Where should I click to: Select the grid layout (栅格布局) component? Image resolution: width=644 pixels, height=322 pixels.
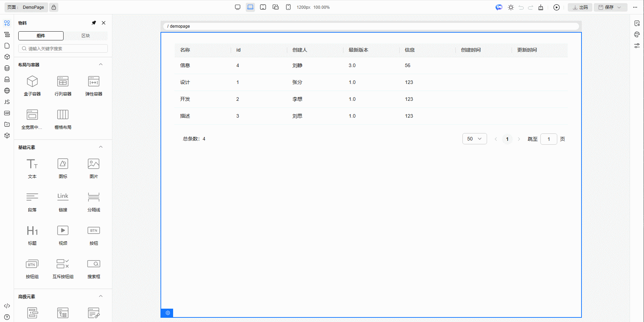pyautogui.click(x=63, y=115)
